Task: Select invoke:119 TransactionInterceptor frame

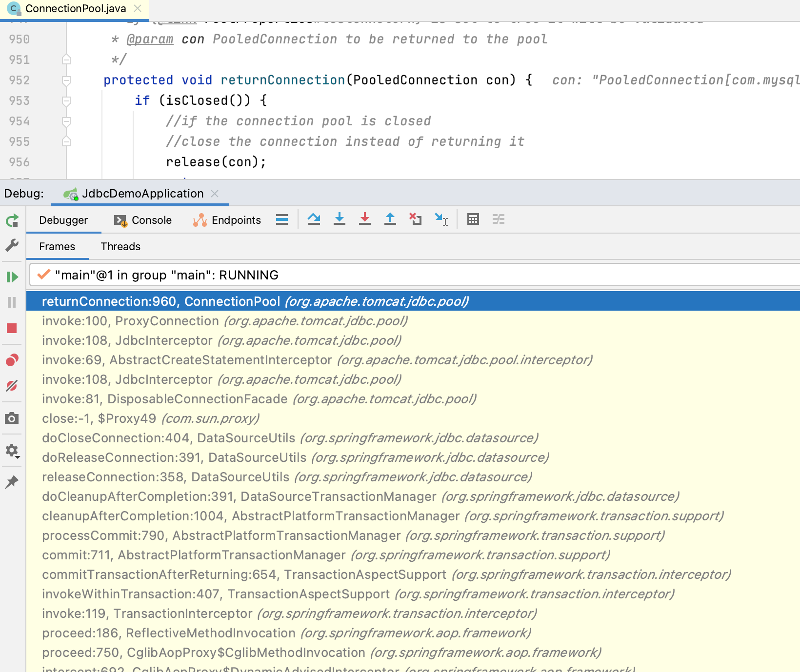Action: (413, 613)
